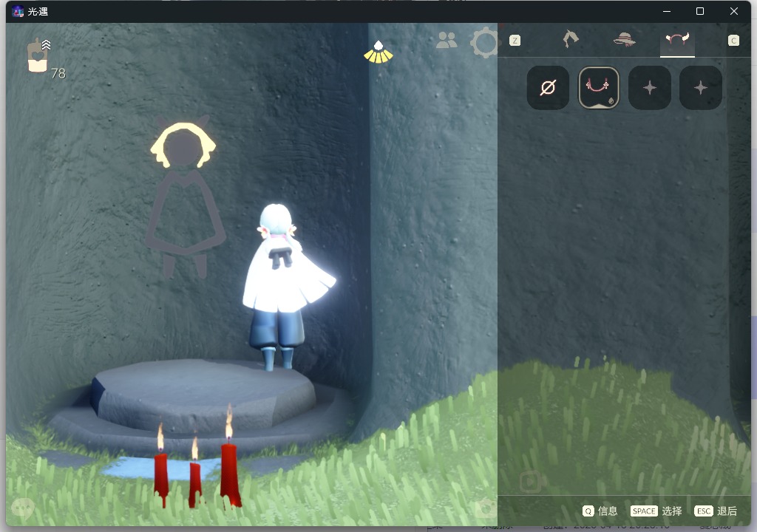Click the ESC 退后 back button
This screenshot has width=757, height=532.
[x=716, y=511]
